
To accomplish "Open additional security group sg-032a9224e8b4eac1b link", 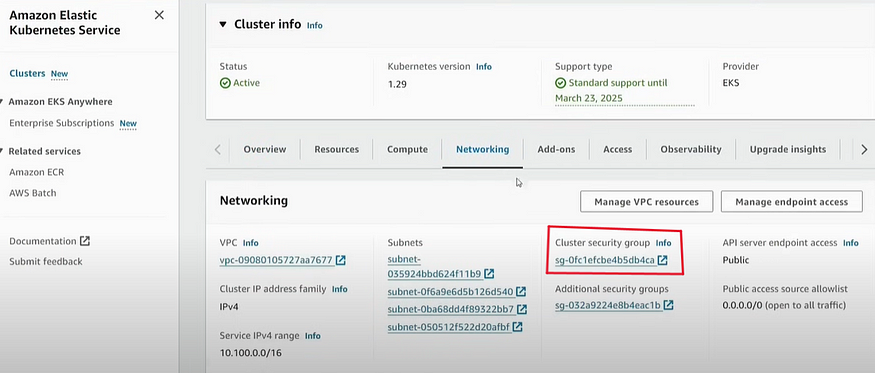I will (608, 305).
